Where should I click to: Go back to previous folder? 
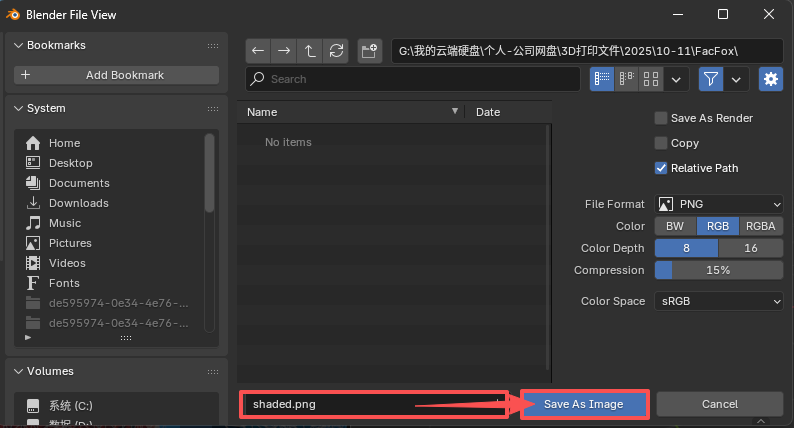pyautogui.click(x=258, y=51)
